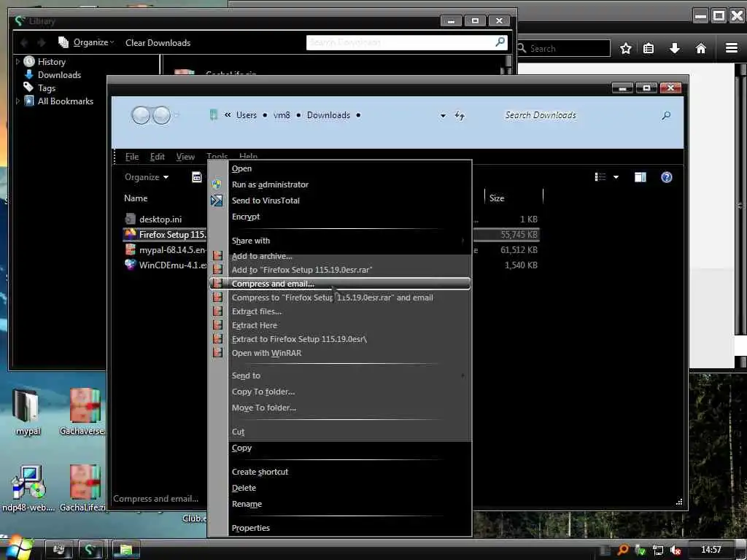Open the bookmarks list icon in browser toolbar
The height and width of the screenshot is (560, 747).
pos(649,48)
